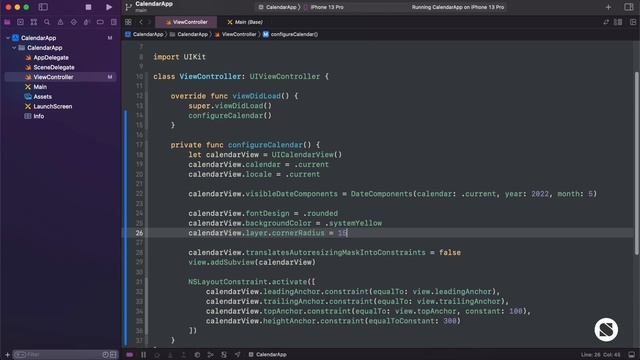640x360 pixels.
Task: Click the Running CalendarApp activity status
Action: pos(458,7)
